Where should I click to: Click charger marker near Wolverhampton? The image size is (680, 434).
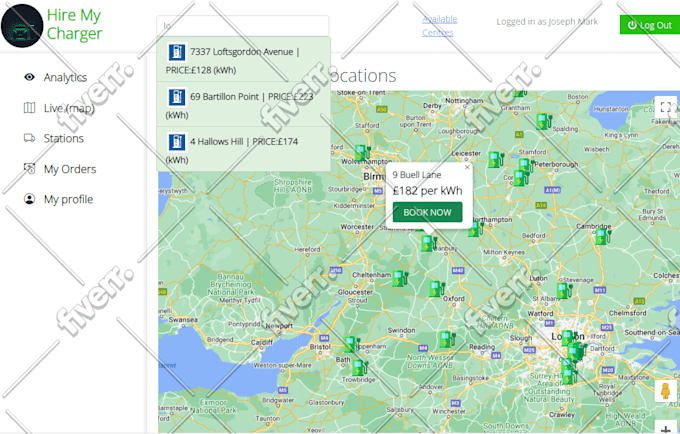[361, 153]
